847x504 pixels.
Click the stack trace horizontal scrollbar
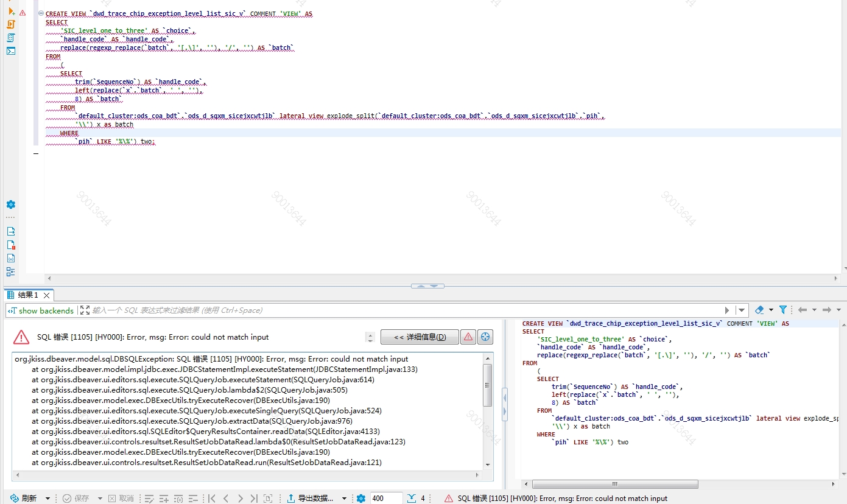coord(248,474)
